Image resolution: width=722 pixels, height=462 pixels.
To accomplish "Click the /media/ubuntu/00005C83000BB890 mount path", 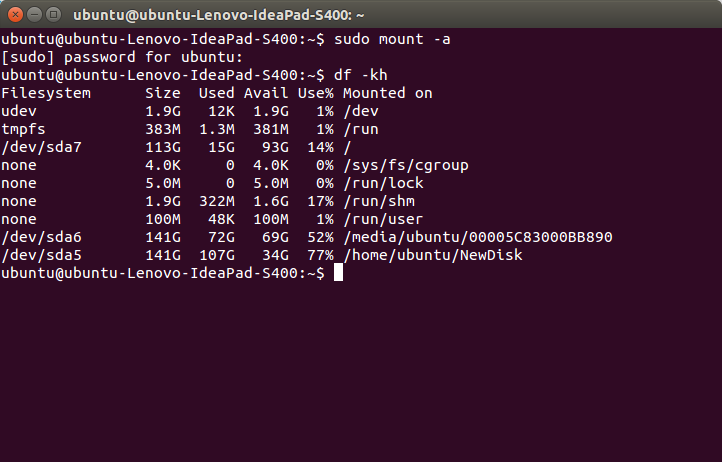I will 478,237.
